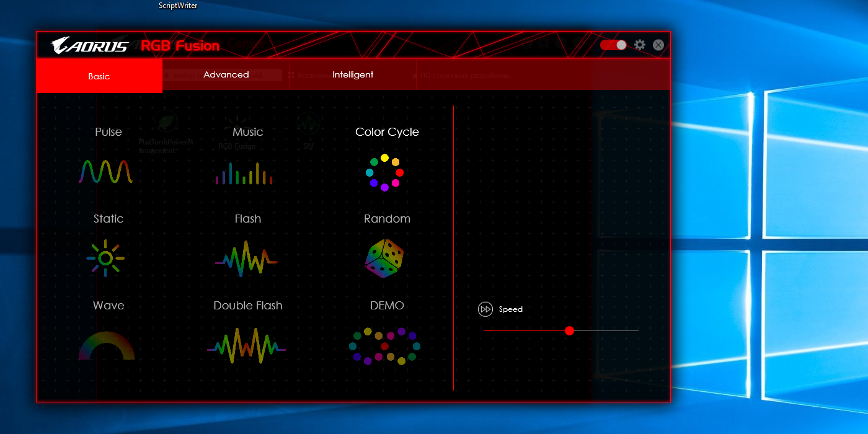Click the Speed fast-forward icon

[485, 309]
